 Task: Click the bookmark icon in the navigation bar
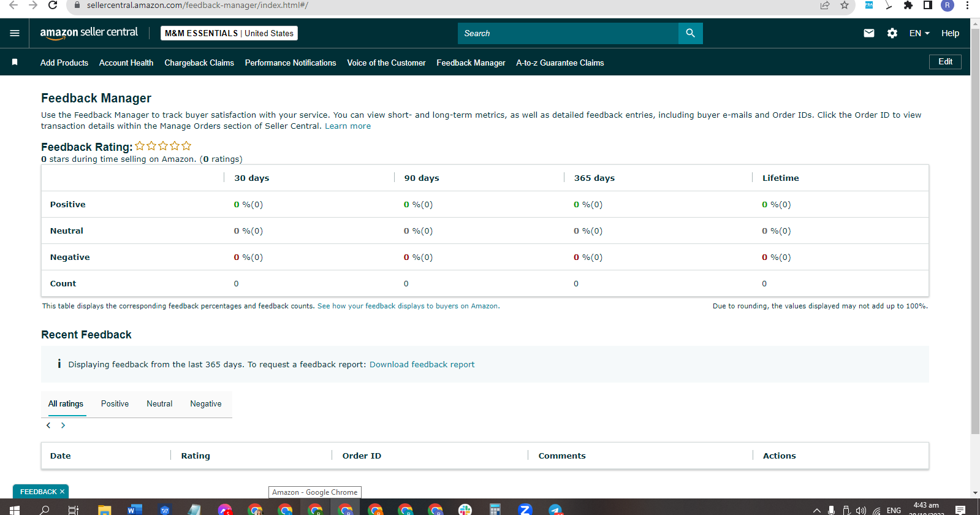(x=15, y=63)
